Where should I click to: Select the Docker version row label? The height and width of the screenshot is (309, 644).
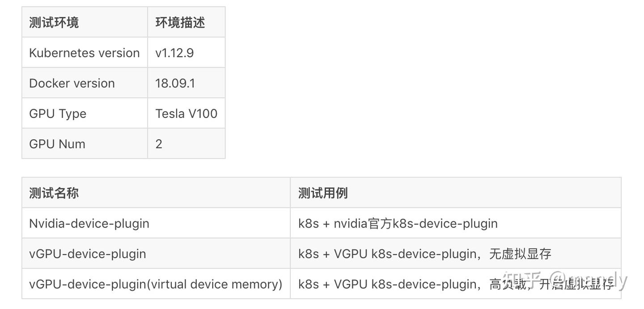[72, 83]
